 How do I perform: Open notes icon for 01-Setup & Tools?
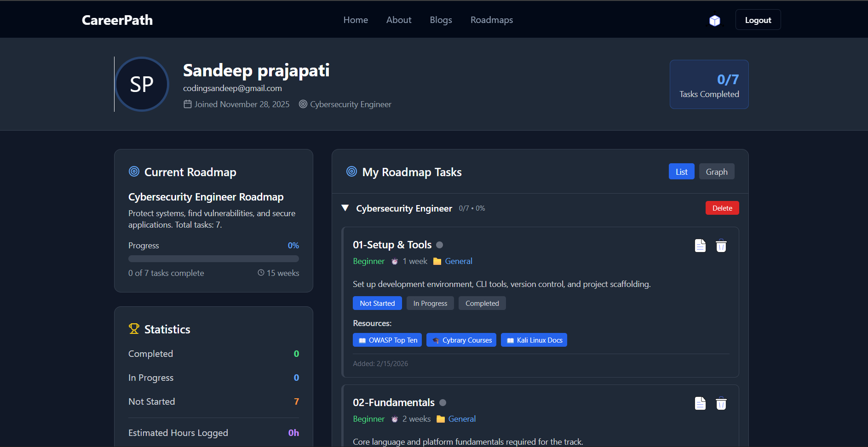click(700, 246)
